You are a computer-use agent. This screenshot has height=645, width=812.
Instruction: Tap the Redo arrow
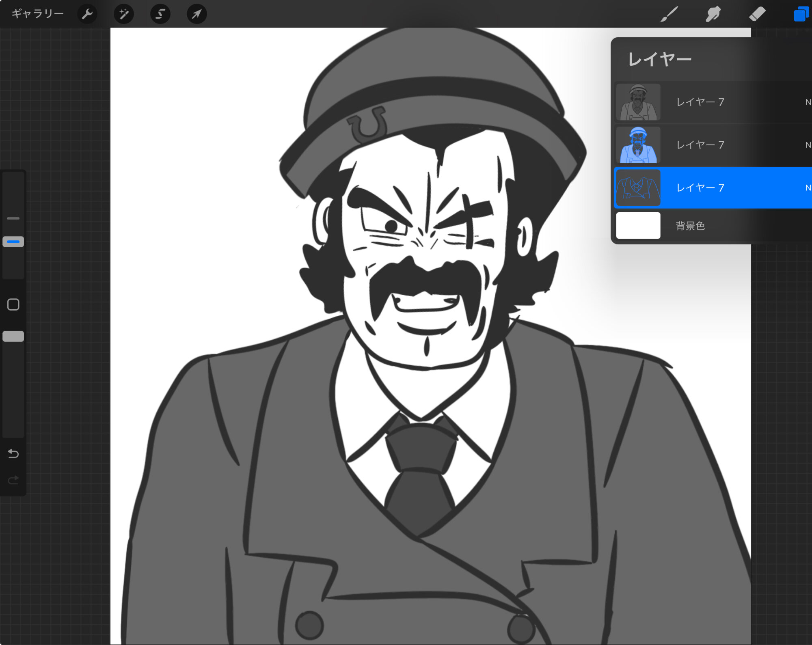coord(13,480)
